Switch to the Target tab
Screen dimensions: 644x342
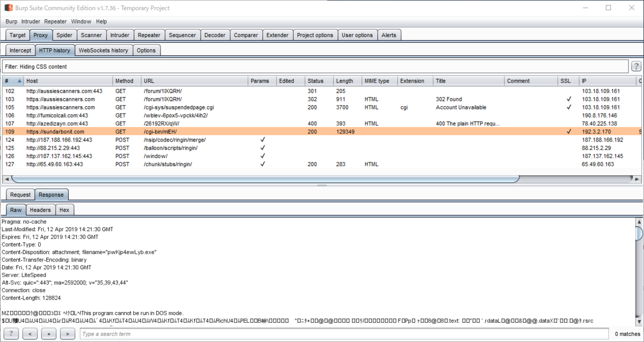(x=18, y=35)
